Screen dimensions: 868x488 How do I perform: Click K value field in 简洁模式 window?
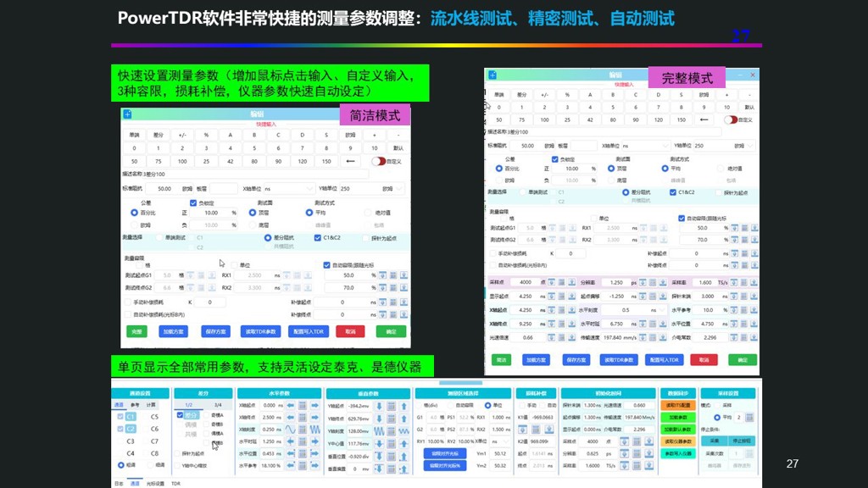pyautogui.click(x=210, y=302)
